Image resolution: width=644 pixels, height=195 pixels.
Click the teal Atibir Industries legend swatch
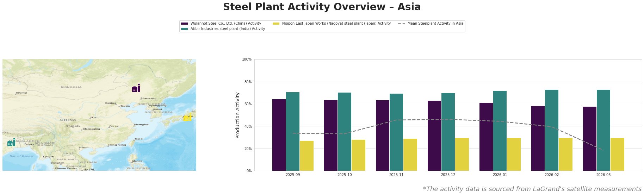(x=184, y=29)
